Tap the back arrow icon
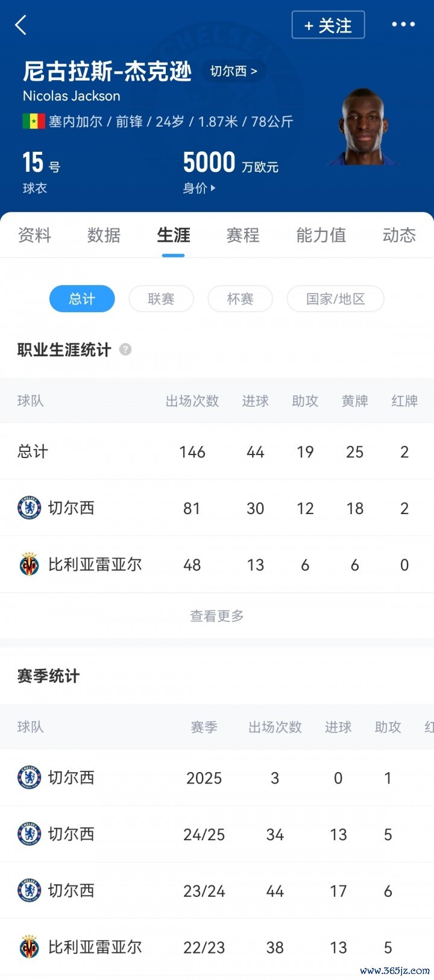Screen dimensions: 434x980 21,25
